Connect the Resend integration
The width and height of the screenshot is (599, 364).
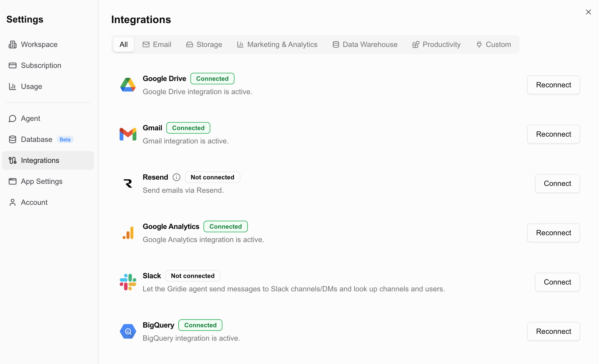pos(557,184)
